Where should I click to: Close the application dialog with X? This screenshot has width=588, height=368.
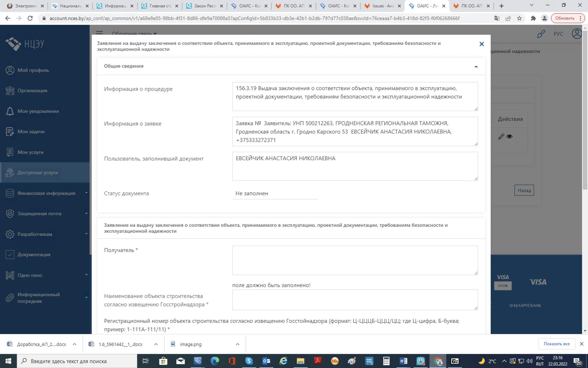coord(482,44)
